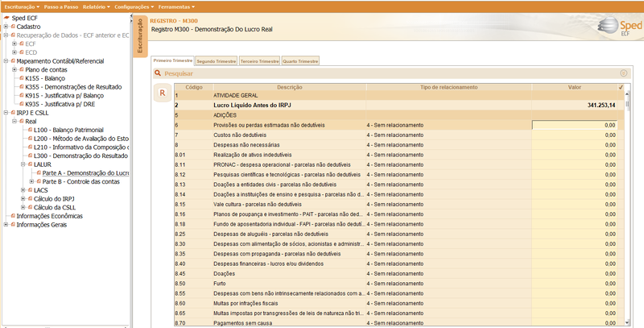Image resolution: width=644 pixels, height=328 pixels.
Task: Expand the Cadastro tree node
Action: tap(6, 27)
